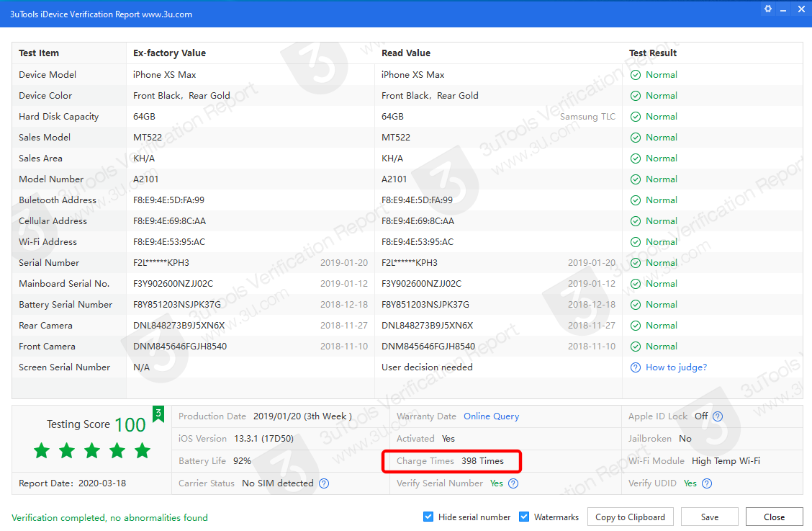This screenshot has width=812, height=531.
Task: Click the Report Date 2020-03-18 text
Action: (73, 483)
